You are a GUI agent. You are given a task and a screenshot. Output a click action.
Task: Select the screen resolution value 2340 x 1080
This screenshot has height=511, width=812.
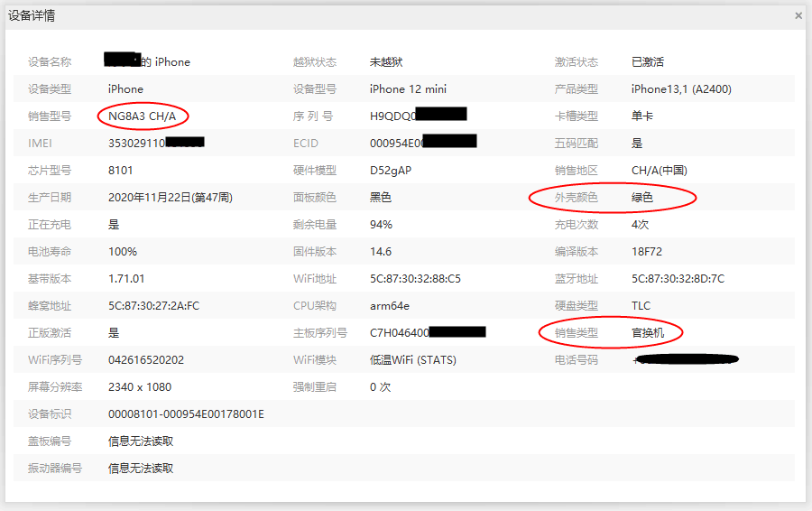[140, 387]
